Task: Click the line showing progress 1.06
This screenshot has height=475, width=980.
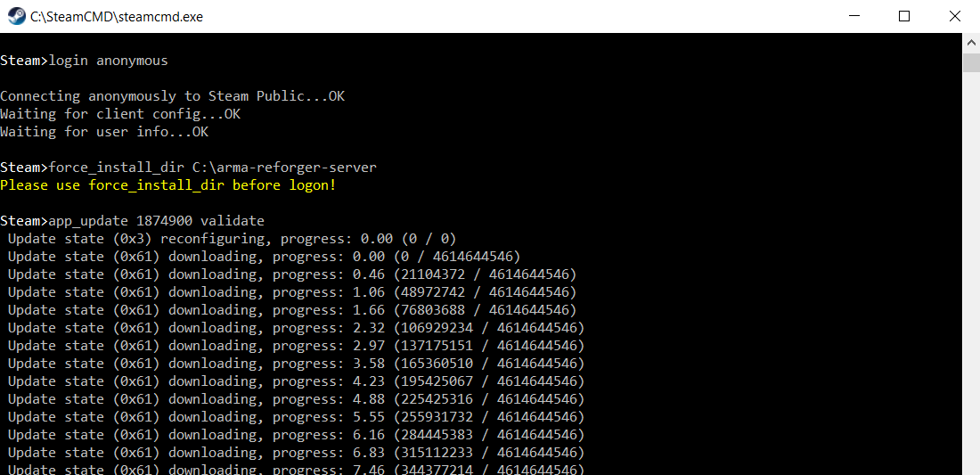Action: [292, 292]
